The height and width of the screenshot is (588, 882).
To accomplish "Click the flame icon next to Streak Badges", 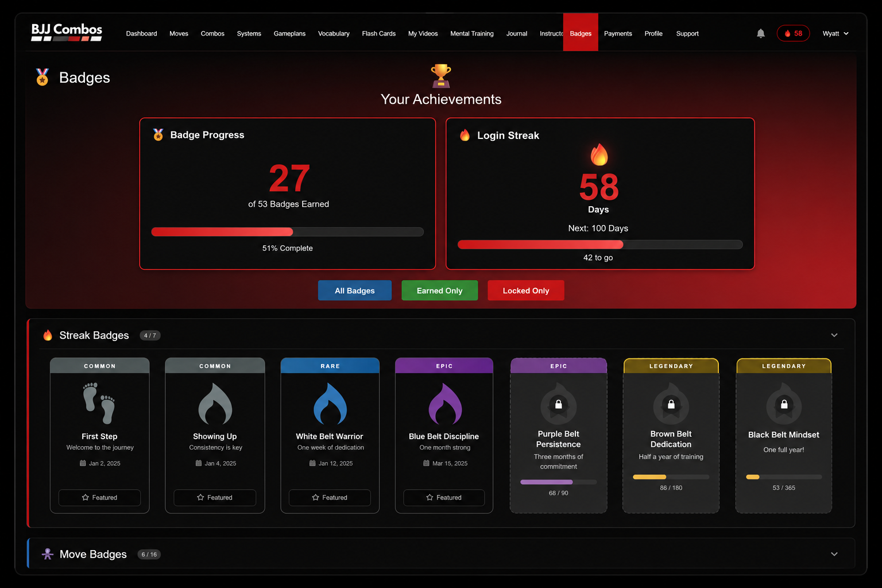I will (48, 335).
